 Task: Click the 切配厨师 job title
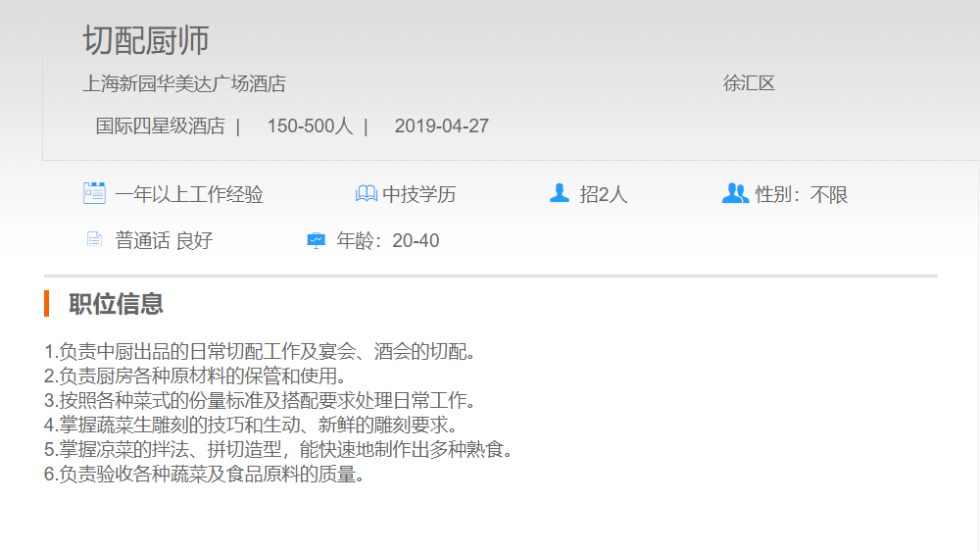(x=146, y=40)
